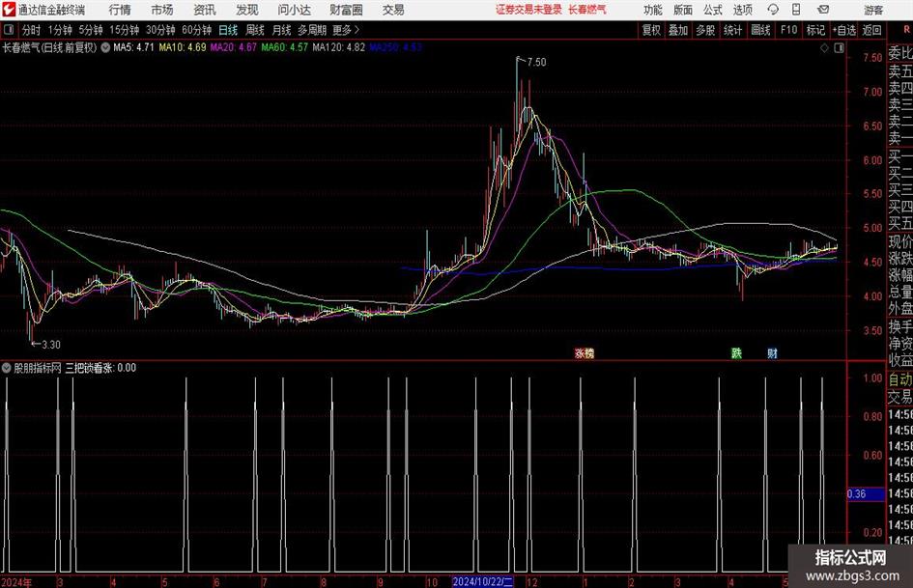Click the 长春燃气 stock name in title bar
The height and width of the screenshot is (588, 913).
[x=587, y=10]
